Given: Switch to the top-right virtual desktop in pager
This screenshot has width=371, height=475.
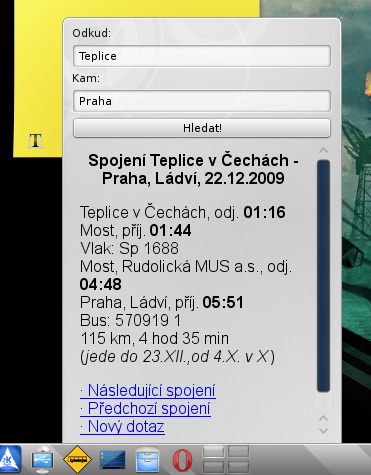Looking at the screenshot, I should pos(238,452).
